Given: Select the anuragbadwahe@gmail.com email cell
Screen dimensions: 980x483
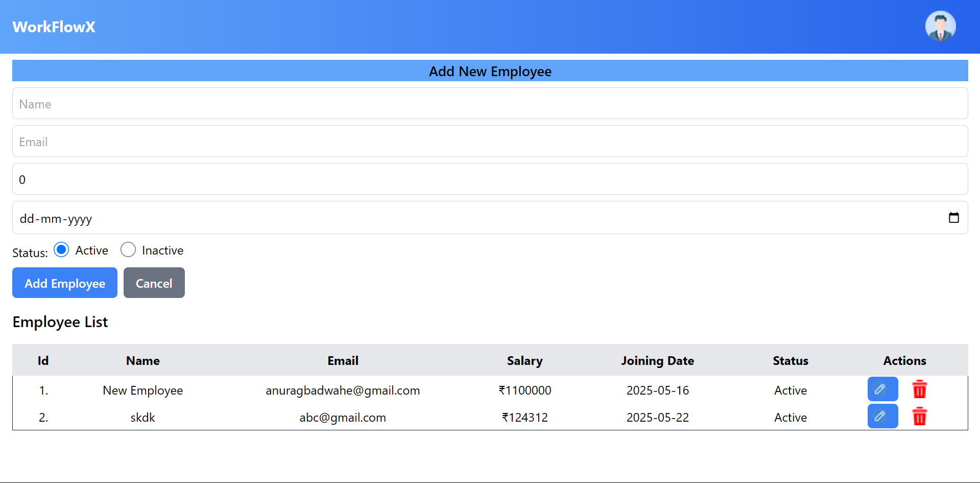Looking at the screenshot, I should (x=343, y=390).
